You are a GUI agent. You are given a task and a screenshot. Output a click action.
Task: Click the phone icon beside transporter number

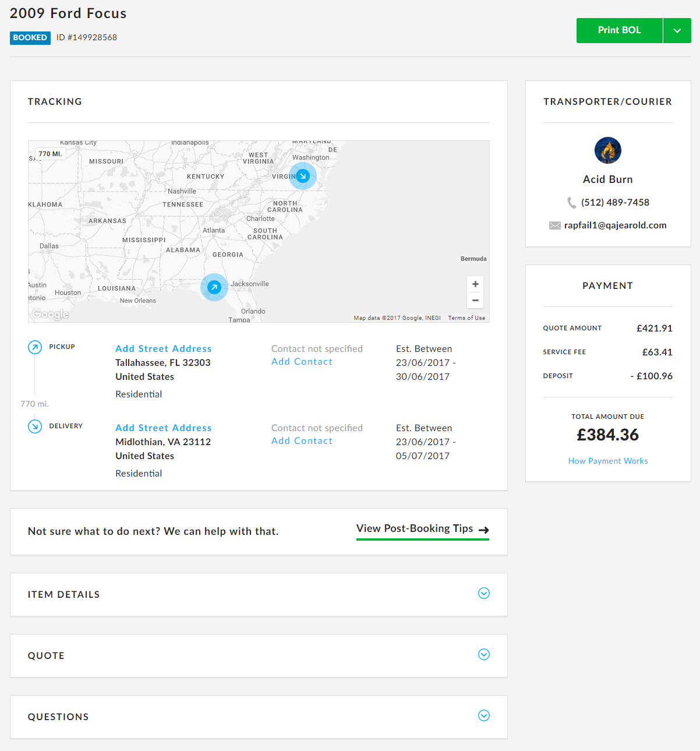click(571, 203)
